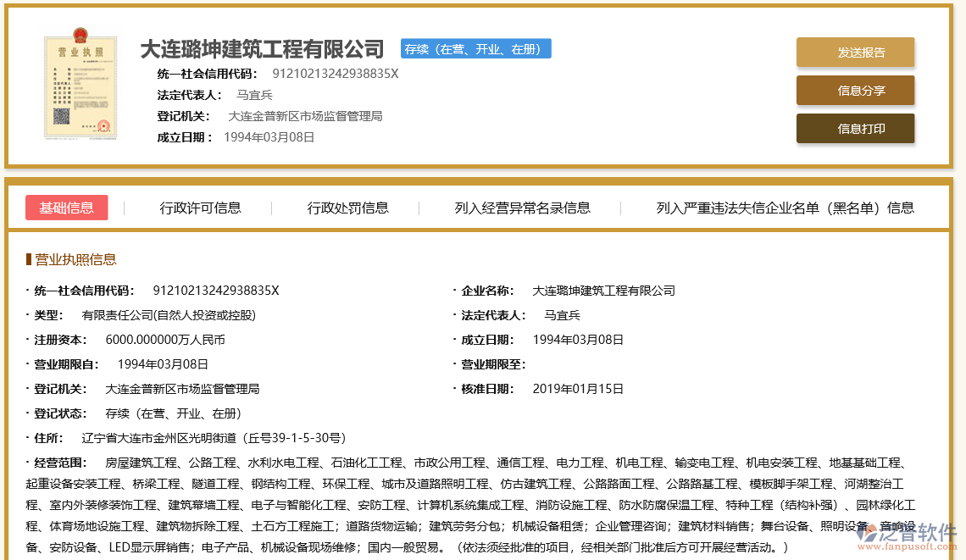This screenshot has width=966, height=560.
Task: Click the 发送报告 button
Action: pos(855,53)
